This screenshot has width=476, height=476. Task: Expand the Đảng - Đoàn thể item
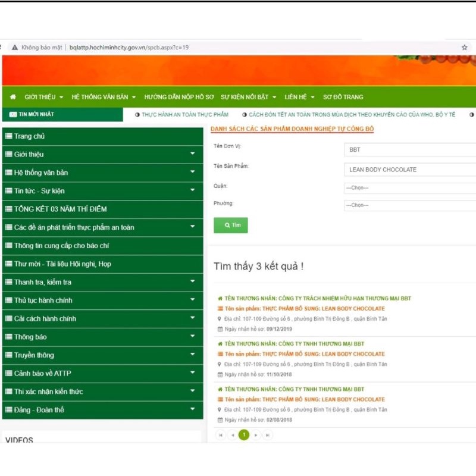(x=102, y=410)
